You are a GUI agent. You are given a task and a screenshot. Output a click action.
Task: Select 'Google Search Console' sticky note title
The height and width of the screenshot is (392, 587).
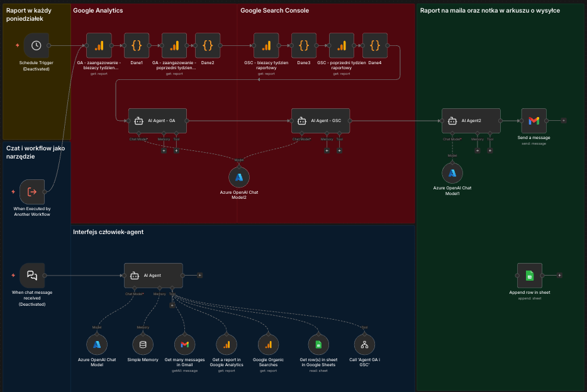click(x=275, y=11)
